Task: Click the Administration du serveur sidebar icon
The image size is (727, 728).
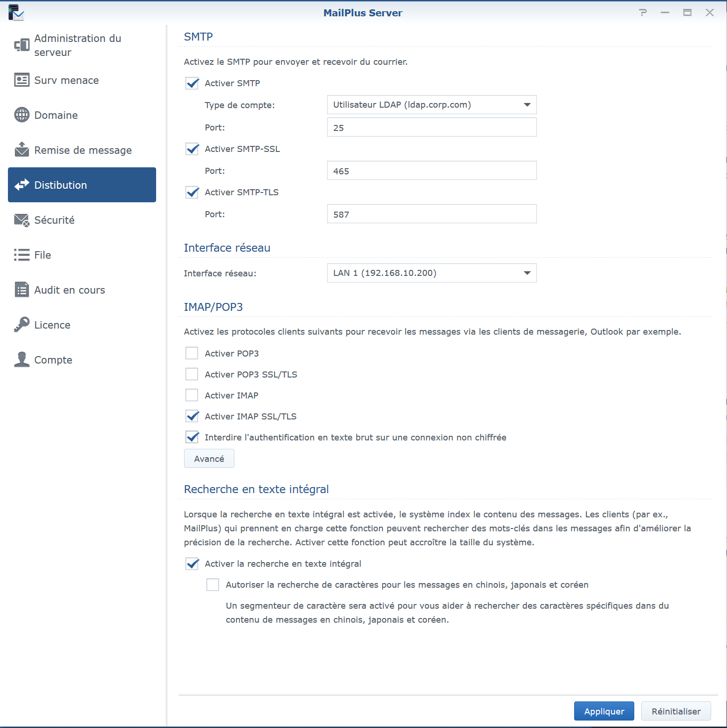Action: click(21, 45)
